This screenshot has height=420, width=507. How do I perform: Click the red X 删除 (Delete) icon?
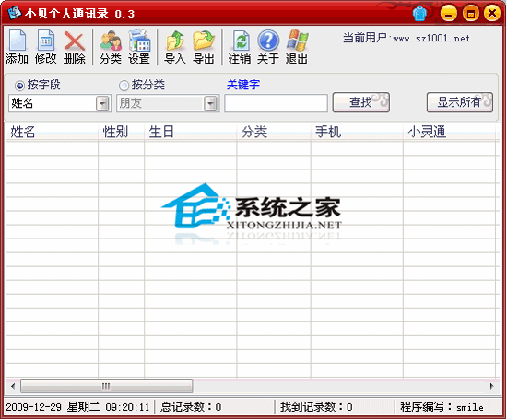coord(75,47)
